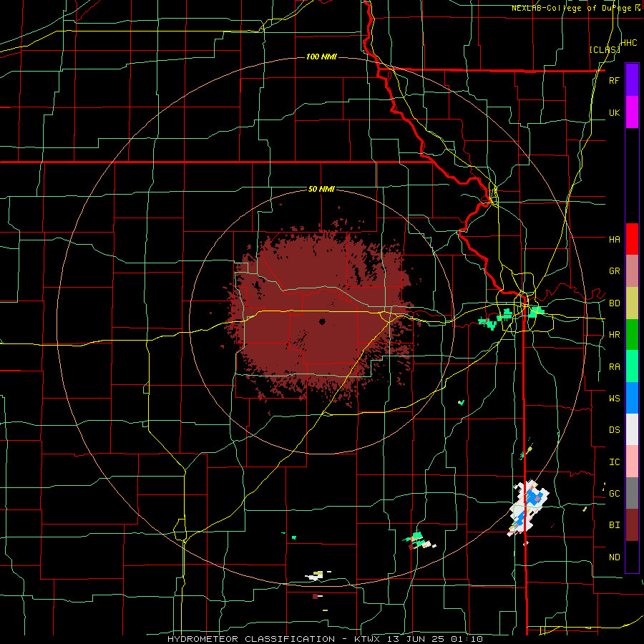Click the "50 NMI" range ring label
The height and width of the screenshot is (644, 644).
[321, 189]
